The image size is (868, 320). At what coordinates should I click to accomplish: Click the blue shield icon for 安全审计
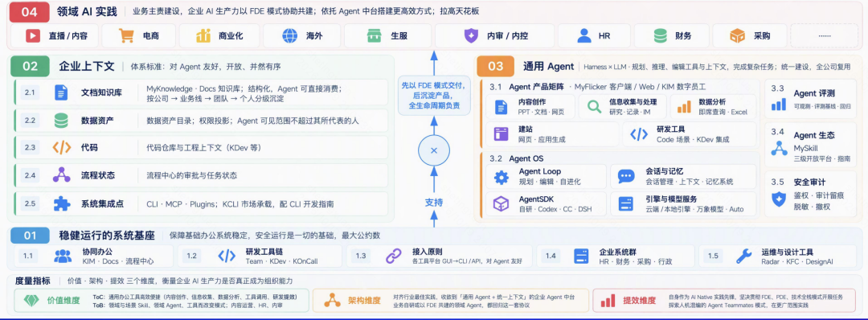pos(779,199)
